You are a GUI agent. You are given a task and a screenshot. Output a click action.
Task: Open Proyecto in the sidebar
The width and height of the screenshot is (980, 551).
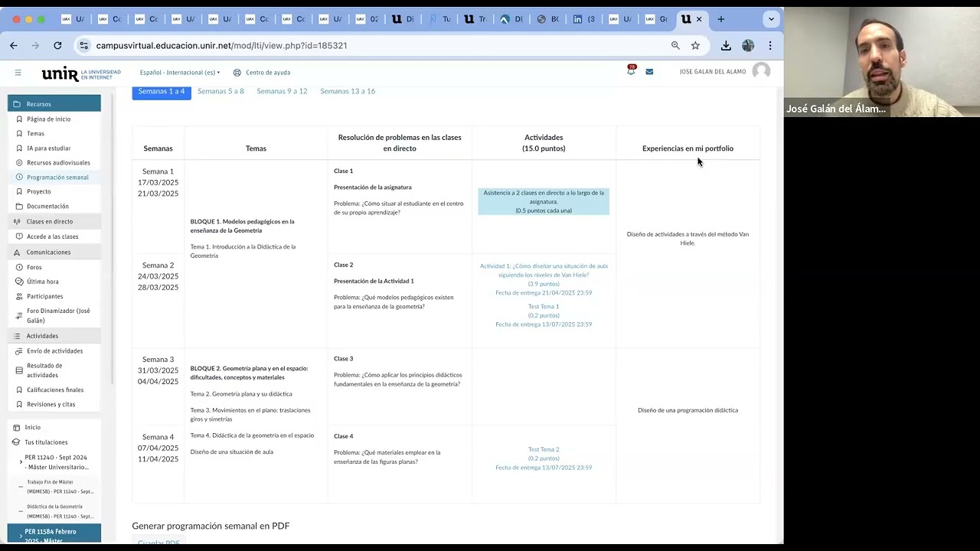(x=38, y=192)
